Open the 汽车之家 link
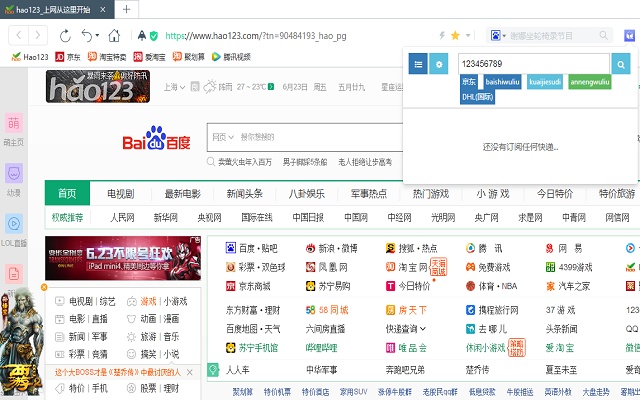 tap(568, 286)
